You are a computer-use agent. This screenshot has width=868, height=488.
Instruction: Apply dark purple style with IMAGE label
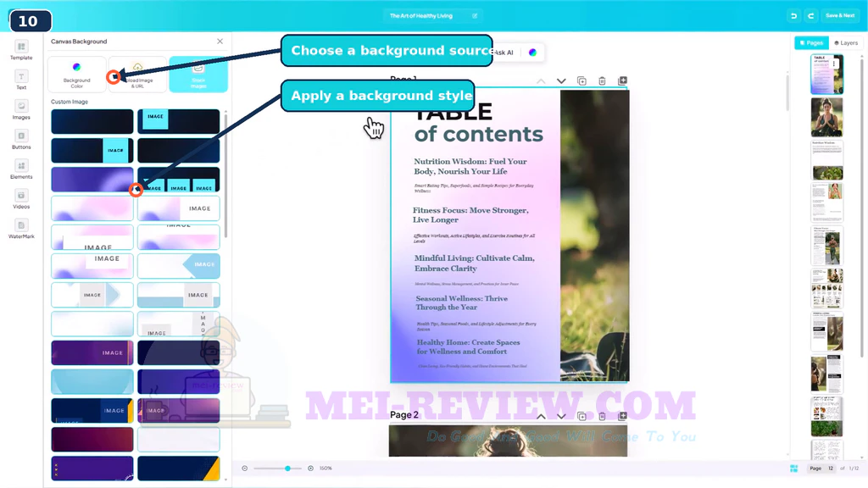point(92,352)
